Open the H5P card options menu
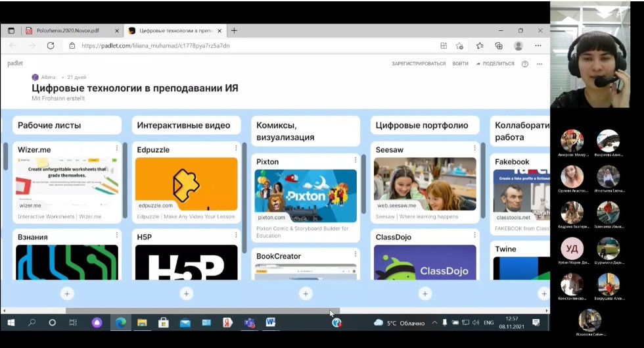The width and height of the screenshot is (644, 348). coord(236,235)
